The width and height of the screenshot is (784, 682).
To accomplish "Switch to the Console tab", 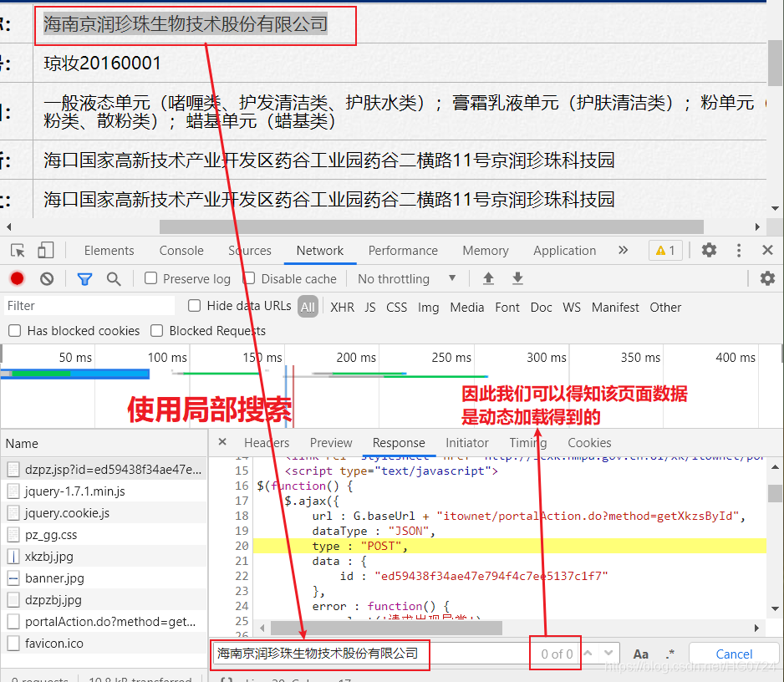I will click(x=181, y=251).
